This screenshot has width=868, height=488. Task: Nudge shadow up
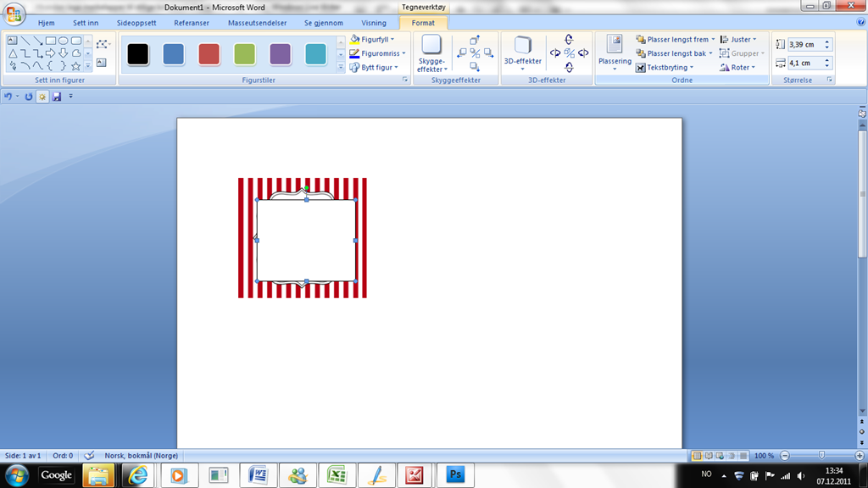pos(475,40)
